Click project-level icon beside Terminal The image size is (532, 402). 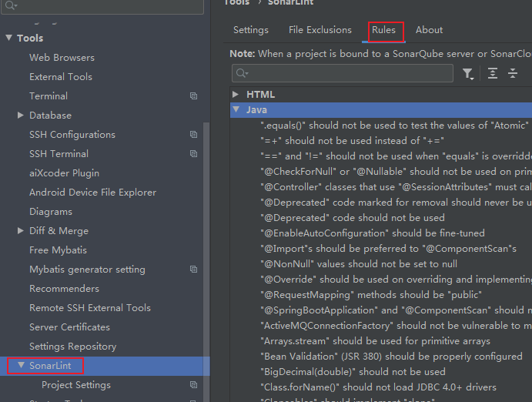point(193,96)
